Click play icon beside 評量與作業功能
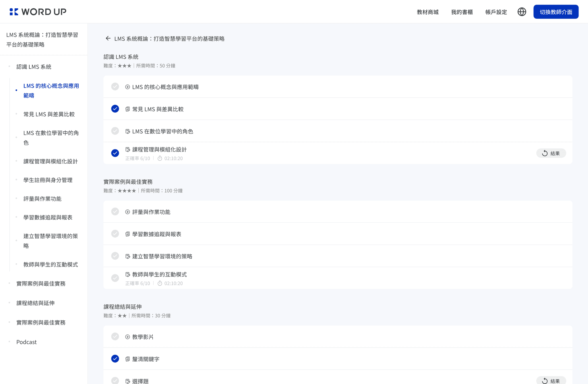 point(127,212)
